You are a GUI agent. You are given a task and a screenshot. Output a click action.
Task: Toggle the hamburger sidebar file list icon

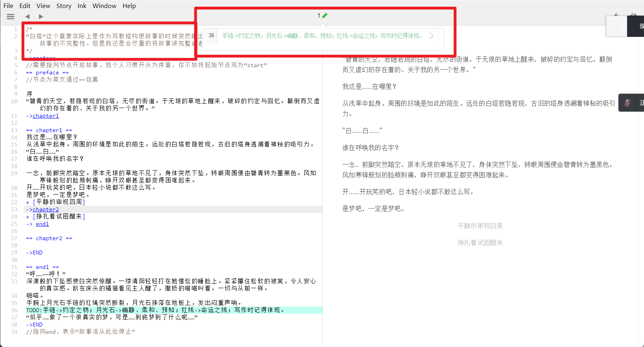pyautogui.click(x=10, y=16)
